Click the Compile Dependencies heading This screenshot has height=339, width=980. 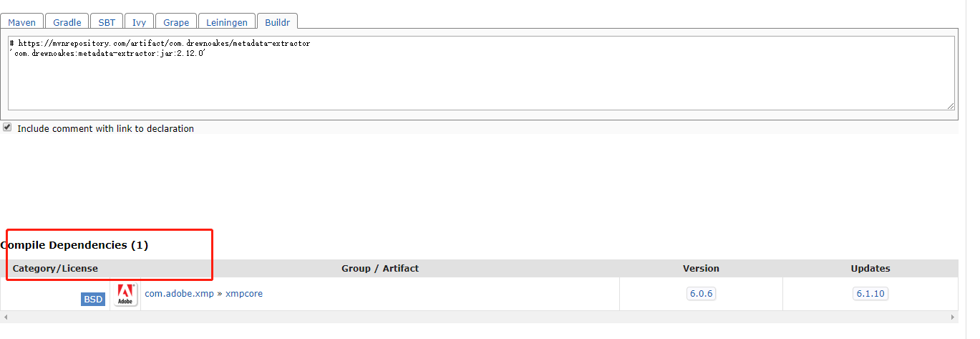click(x=75, y=245)
